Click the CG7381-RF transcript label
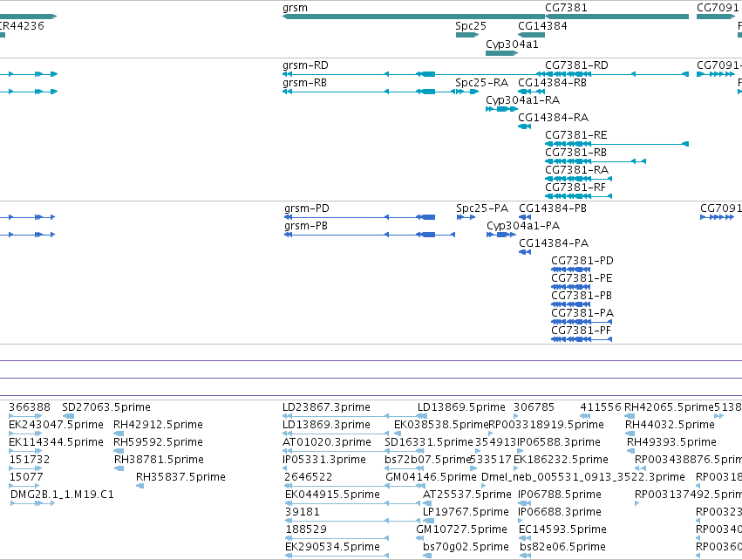Image resolution: width=742 pixels, height=560 pixels. coord(575,188)
